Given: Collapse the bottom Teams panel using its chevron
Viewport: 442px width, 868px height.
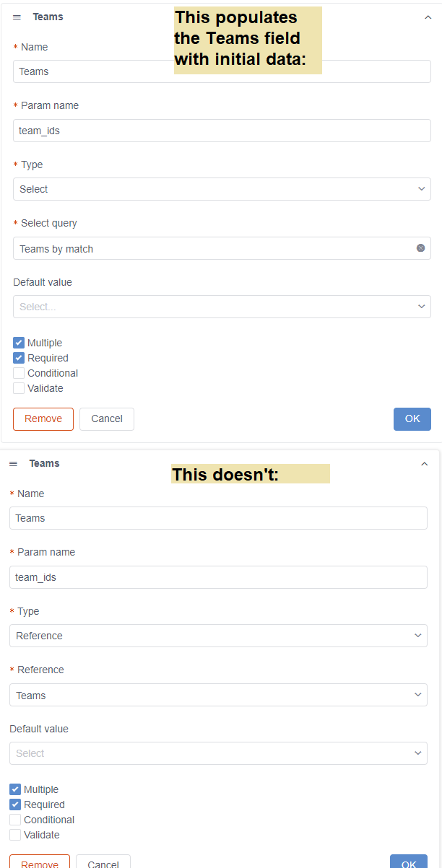Looking at the screenshot, I should [425, 464].
